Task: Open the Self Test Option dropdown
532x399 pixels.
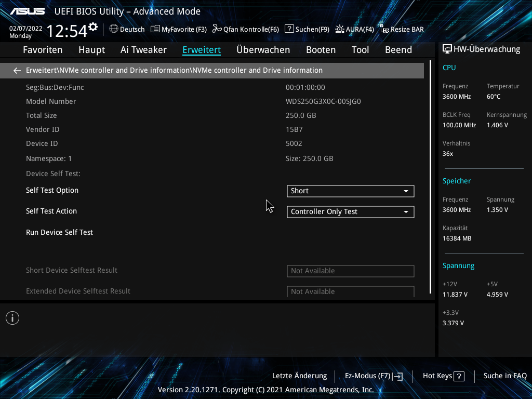Action: 350,191
